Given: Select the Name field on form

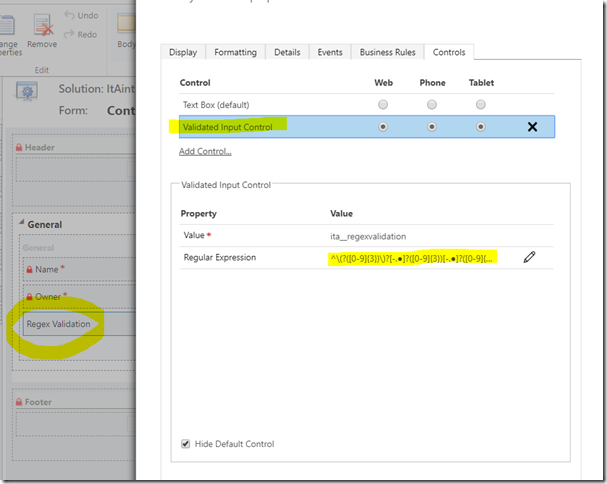Looking at the screenshot, I should click(x=79, y=269).
